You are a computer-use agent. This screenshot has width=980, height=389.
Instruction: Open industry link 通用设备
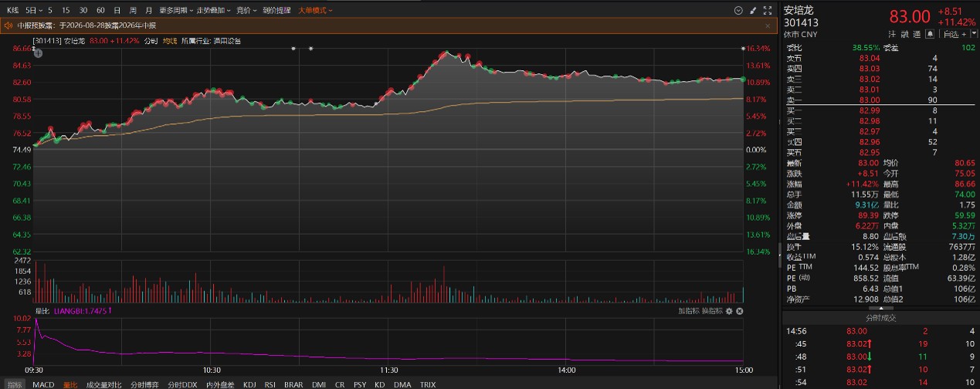(228, 41)
